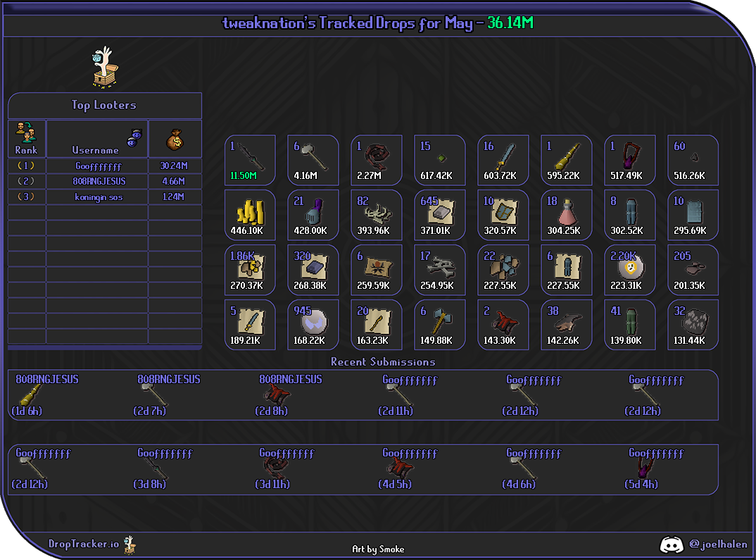Click 'koningin sos' in the Top Looters table
This screenshot has width=756, height=560.
click(99, 197)
